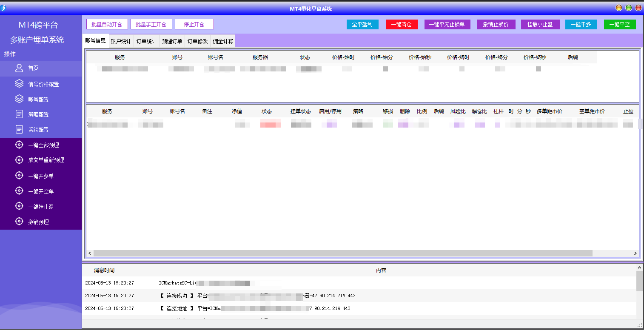Click the 内容 log column header
The width and height of the screenshot is (644, 330).
point(381,270)
